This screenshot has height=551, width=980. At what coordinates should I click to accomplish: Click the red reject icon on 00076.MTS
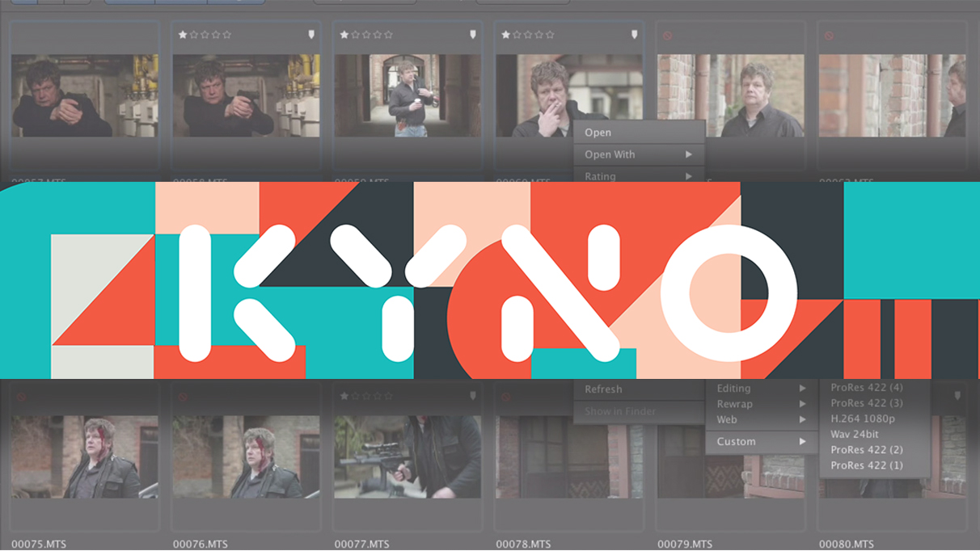(x=183, y=397)
